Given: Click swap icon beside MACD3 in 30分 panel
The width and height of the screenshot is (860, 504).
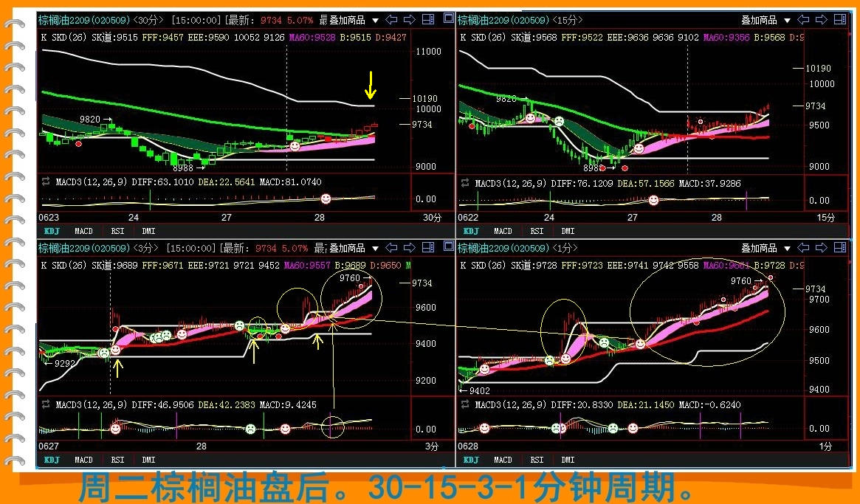Looking at the screenshot, I should pyautogui.click(x=46, y=182).
